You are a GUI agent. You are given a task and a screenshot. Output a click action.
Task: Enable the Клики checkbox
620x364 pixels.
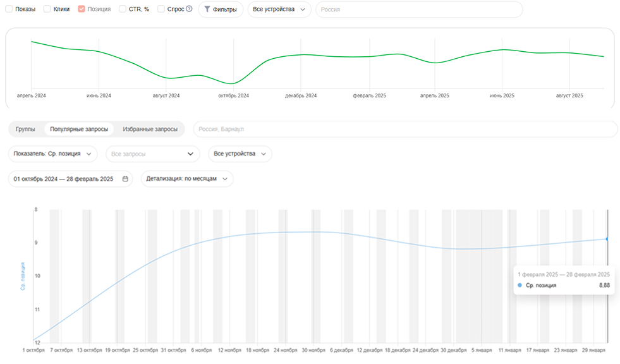47,9
